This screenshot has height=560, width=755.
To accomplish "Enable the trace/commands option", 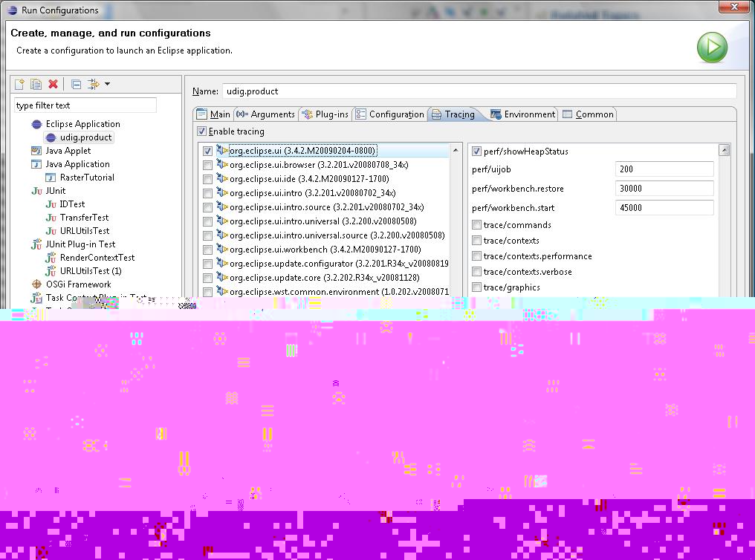I will [x=476, y=225].
